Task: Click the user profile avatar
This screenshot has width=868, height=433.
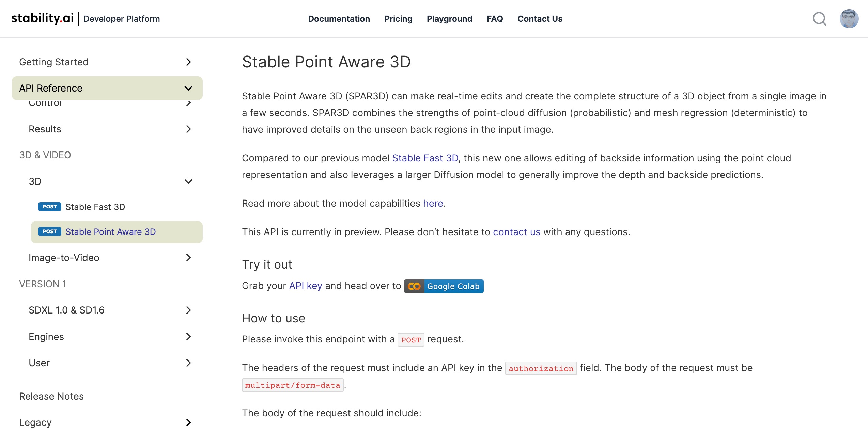Action: pyautogui.click(x=850, y=19)
